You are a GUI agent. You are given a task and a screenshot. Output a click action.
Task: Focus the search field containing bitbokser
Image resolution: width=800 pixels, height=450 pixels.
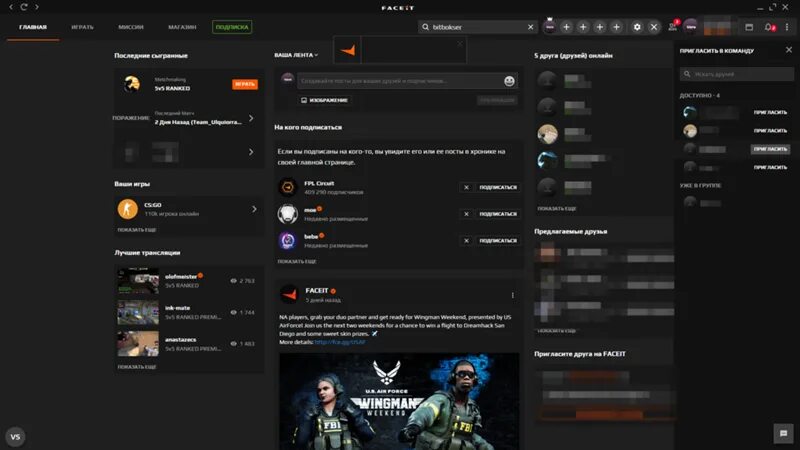pos(477,27)
